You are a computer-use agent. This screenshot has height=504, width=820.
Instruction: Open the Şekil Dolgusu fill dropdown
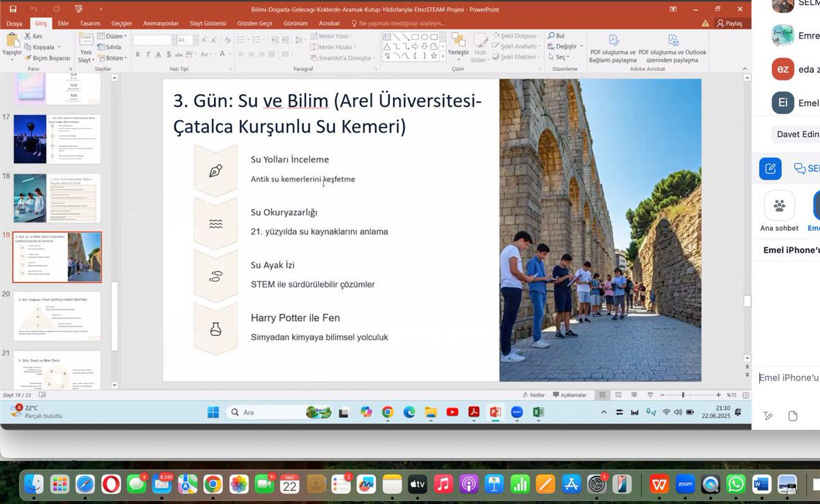[x=517, y=36]
